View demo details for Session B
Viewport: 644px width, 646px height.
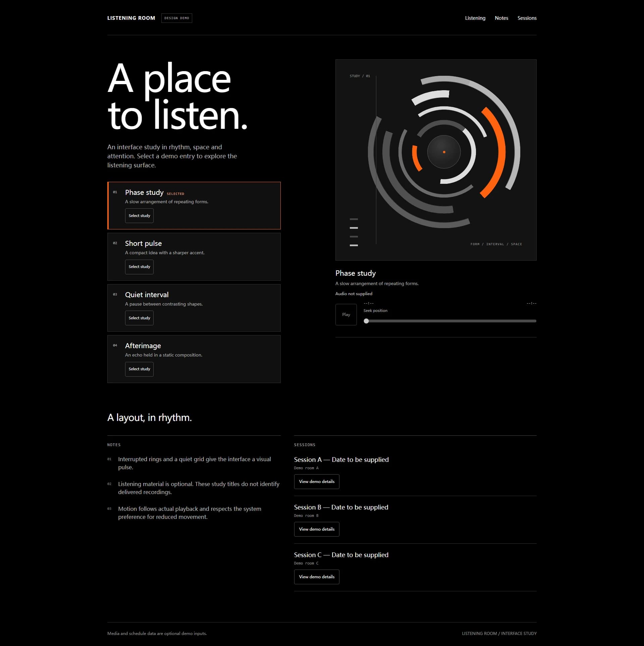[x=317, y=529]
